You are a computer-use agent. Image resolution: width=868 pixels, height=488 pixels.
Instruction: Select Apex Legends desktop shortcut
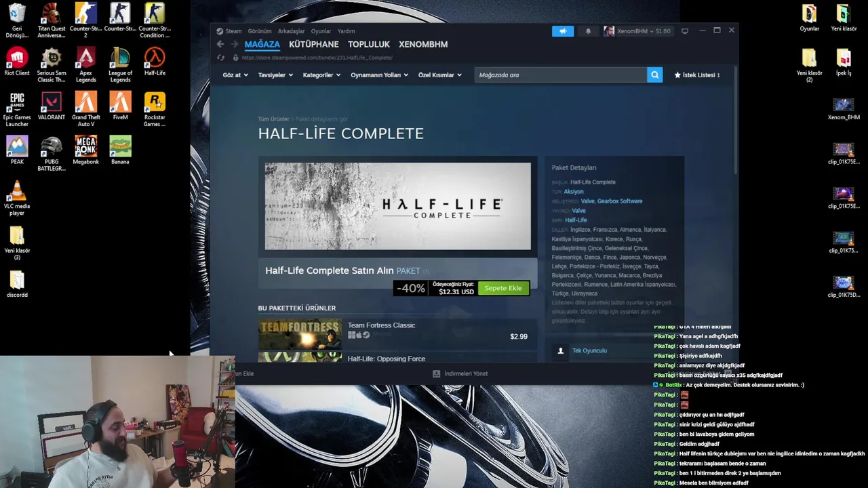tap(85, 65)
